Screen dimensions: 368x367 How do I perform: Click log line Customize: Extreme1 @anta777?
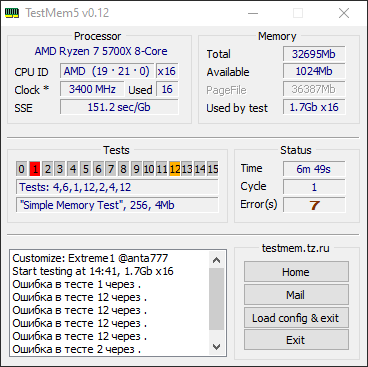coord(90,258)
